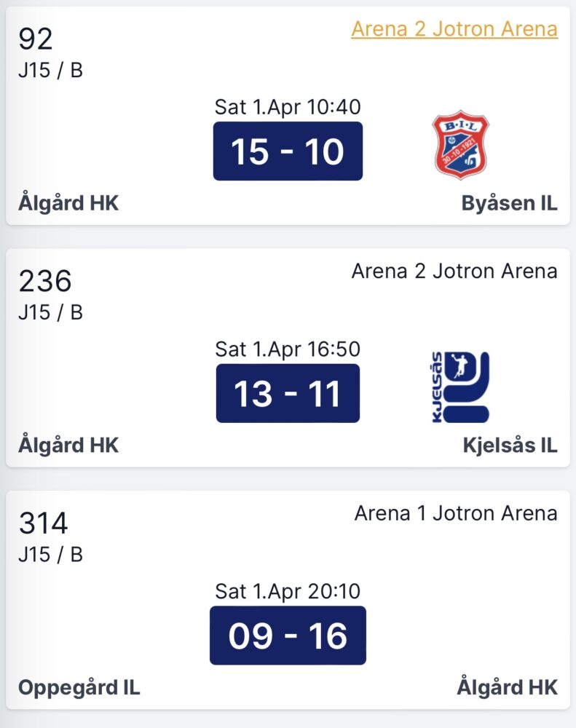Click match number 236

[45, 281]
